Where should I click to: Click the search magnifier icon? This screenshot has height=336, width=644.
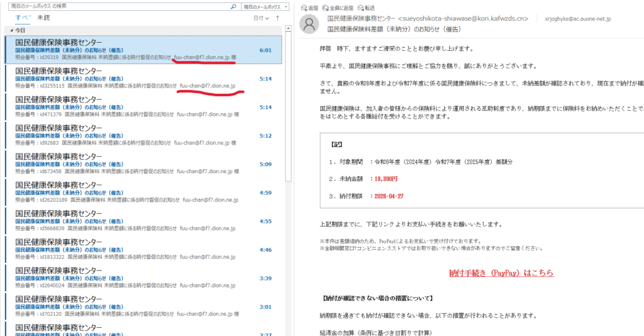pos(234,6)
